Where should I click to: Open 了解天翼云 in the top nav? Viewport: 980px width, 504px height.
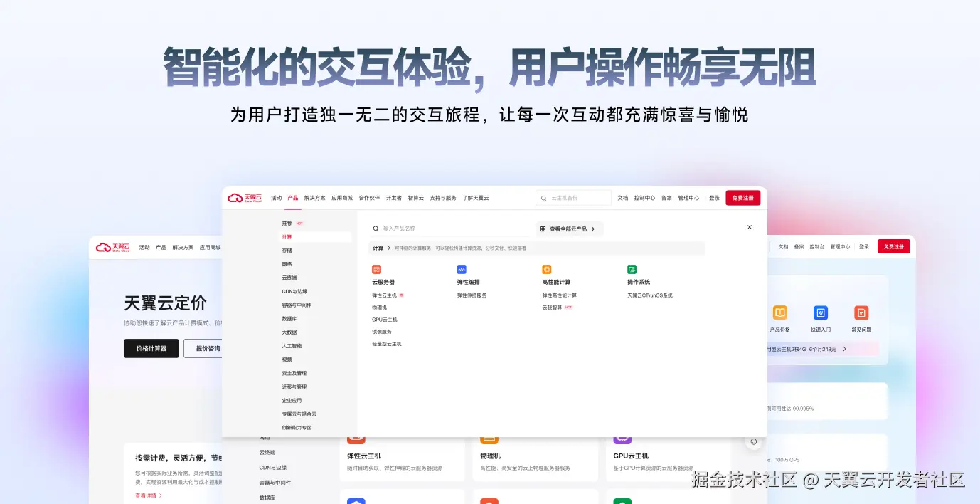[476, 198]
